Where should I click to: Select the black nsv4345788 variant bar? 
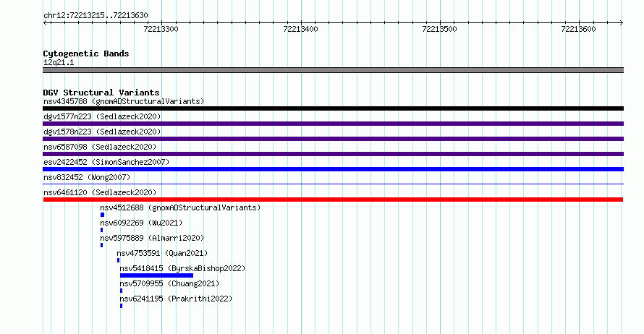coord(333,108)
